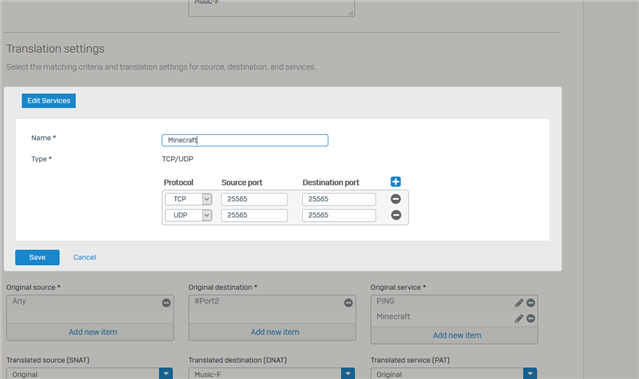Remove #Port2 from Original destination list

tap(348, 303)
